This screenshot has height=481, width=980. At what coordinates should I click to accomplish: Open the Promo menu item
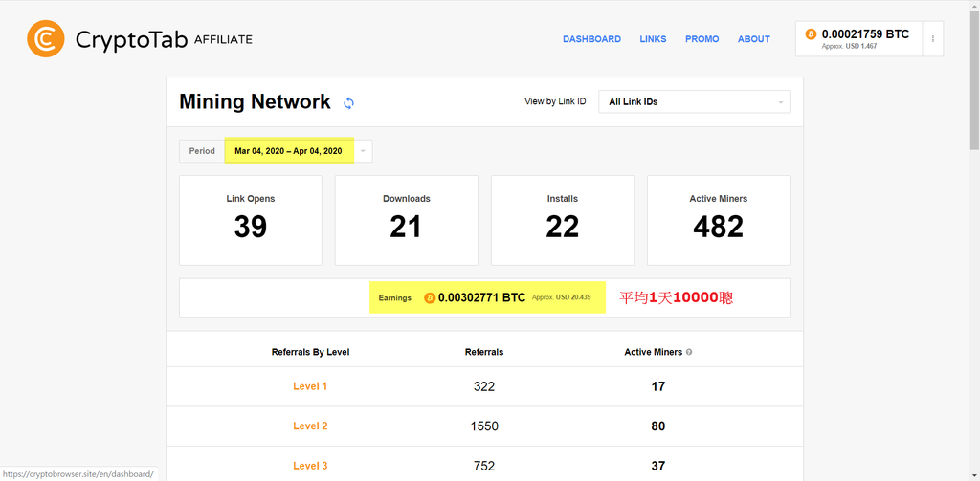coord(702,39)
